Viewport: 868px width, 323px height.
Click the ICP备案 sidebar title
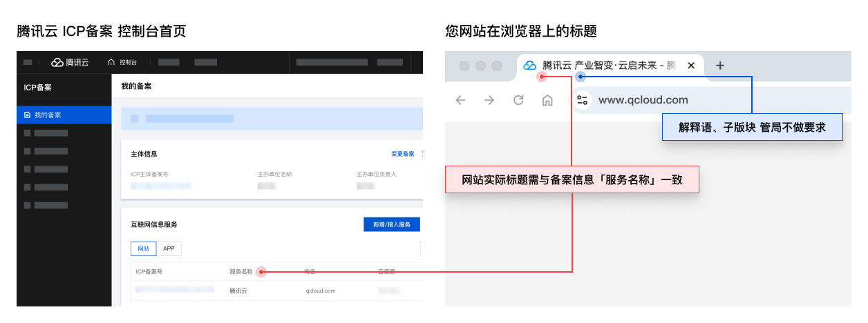point(38,88)
